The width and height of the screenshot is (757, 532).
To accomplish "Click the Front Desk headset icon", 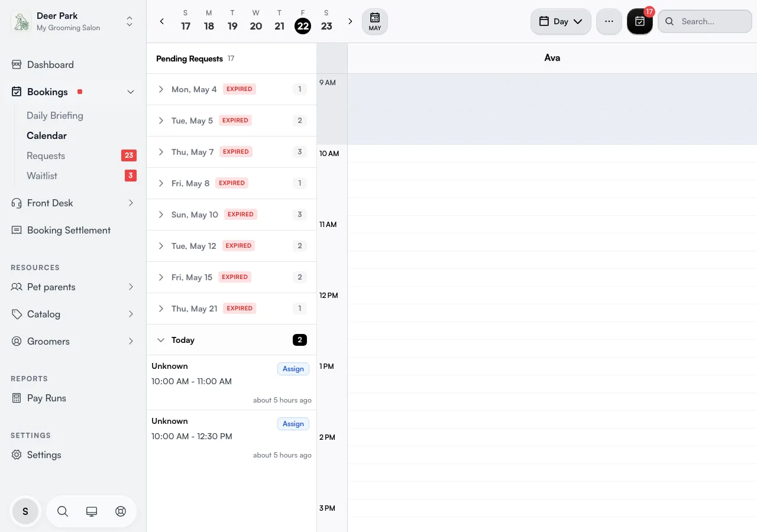I will [17, 203].
